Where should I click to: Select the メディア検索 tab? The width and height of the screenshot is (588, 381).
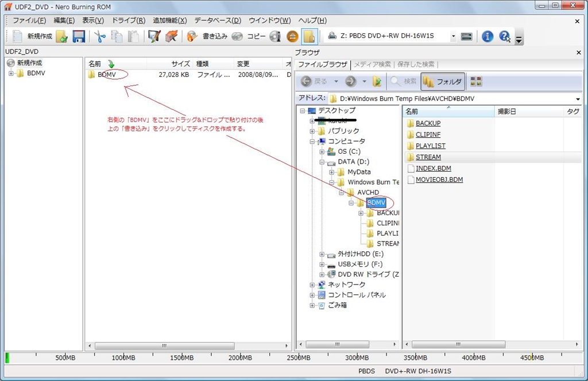372,64
